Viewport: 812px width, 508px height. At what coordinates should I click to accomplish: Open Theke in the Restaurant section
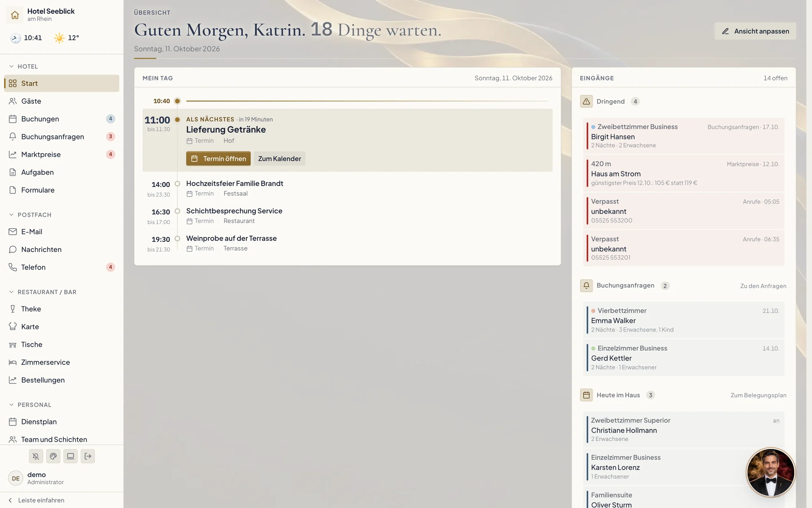point(62,309)
